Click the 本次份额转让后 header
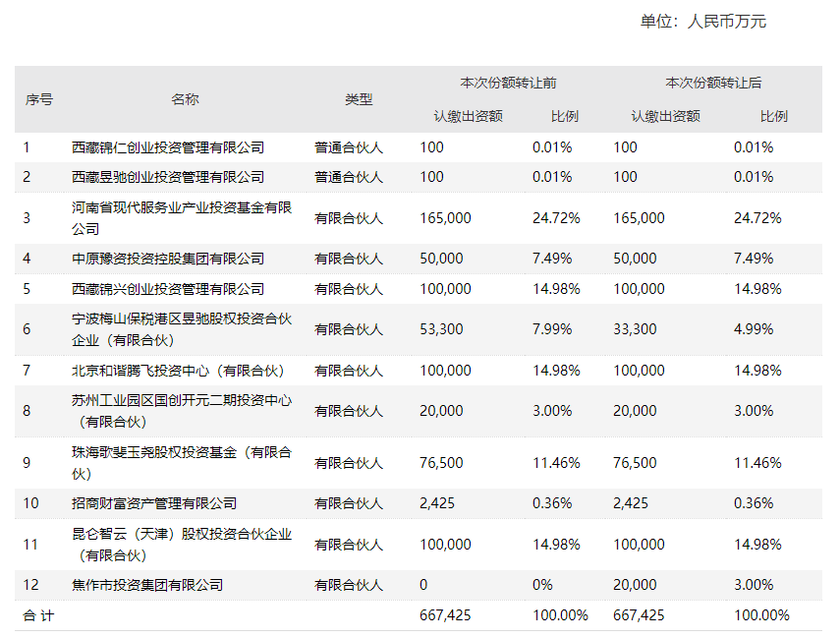The image size is (840, 638). click(x=713, y=83)
